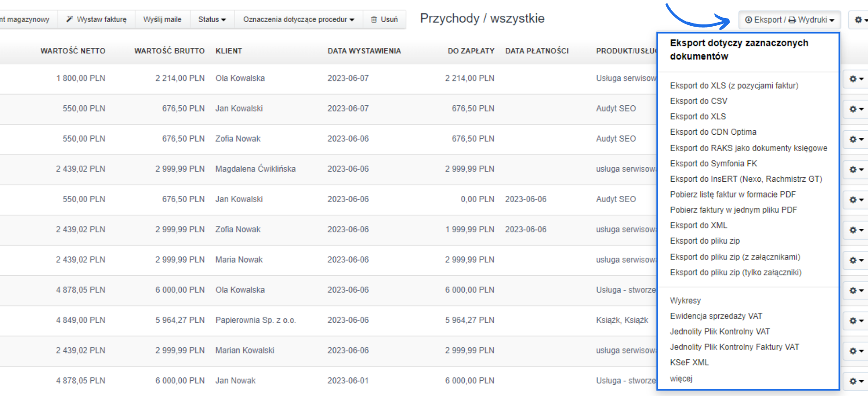Select Eksport do Symfonia FK

point(713,163)
